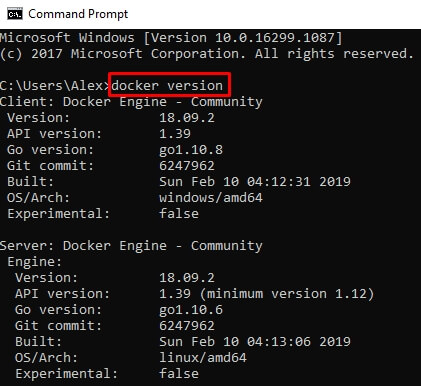Viewport: 421px width, 386px height.
Task: Click the client Git commit value '6247962'
Action: [187, 166]
